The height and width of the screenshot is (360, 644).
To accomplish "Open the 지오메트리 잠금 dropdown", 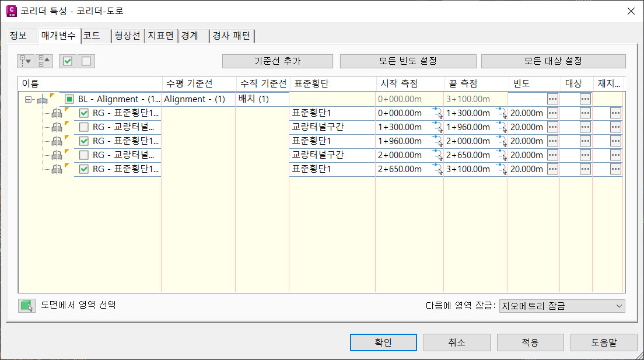I will [562, 306].
